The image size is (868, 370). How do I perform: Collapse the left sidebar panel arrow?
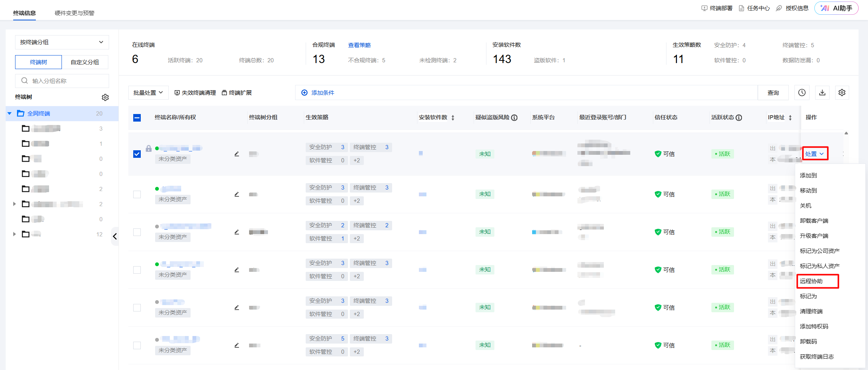[115, 236]
